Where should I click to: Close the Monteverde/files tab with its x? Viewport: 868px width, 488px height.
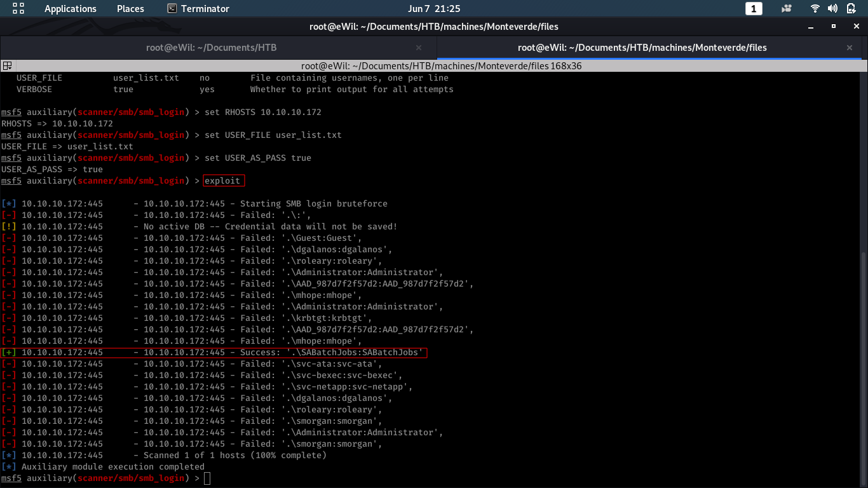click(850, 48)
